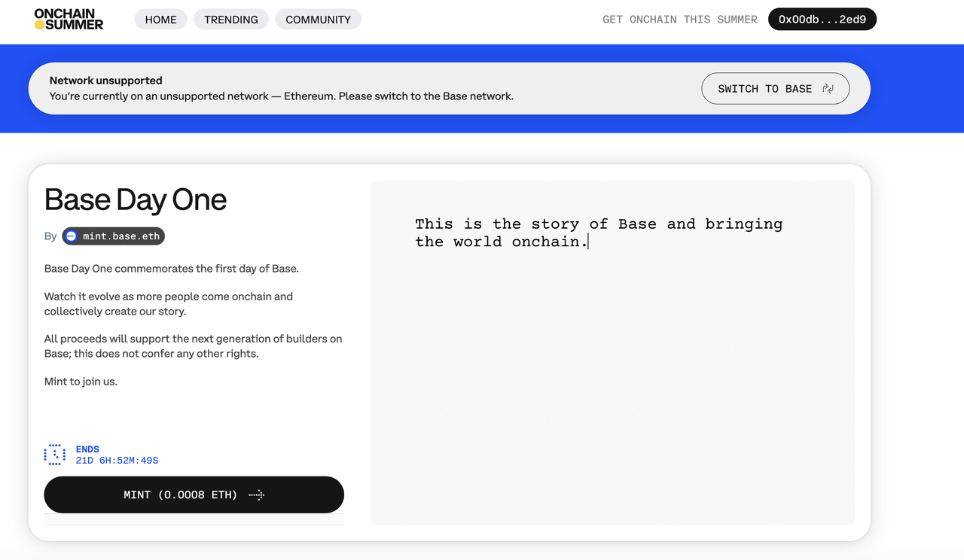Viewport: 964px width, 560px height.
Task: Select the HOME navigation tab
Action: pyautogui.click(x=160, y=19)
